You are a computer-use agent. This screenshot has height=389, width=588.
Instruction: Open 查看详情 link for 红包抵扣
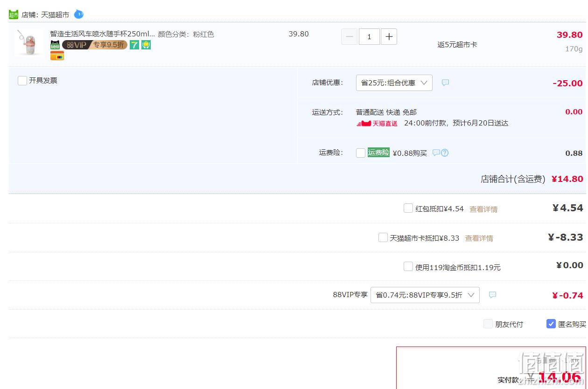tap(483, 209)
